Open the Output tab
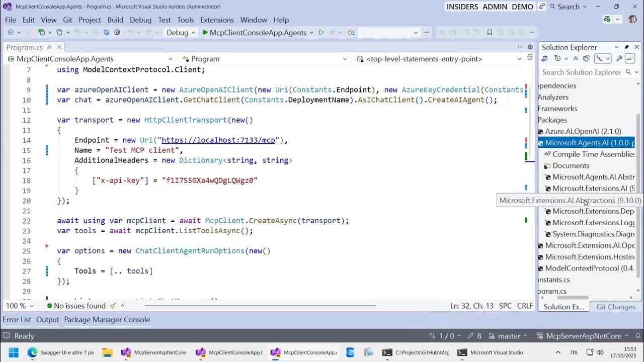This screenshot has height=362, width=644. (47, 319)
